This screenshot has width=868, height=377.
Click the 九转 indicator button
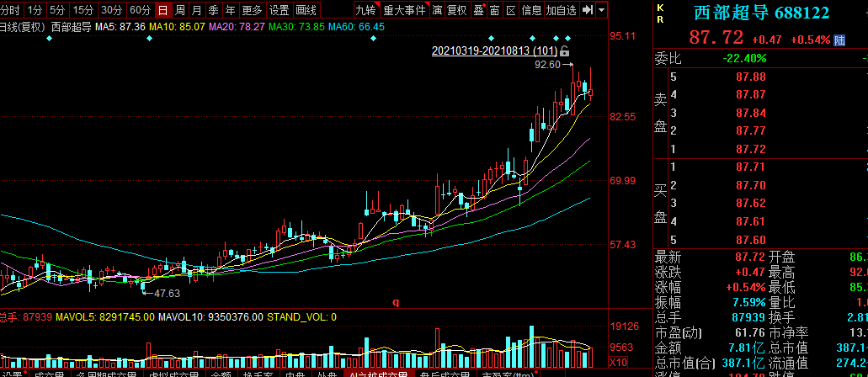coord(365,10)
